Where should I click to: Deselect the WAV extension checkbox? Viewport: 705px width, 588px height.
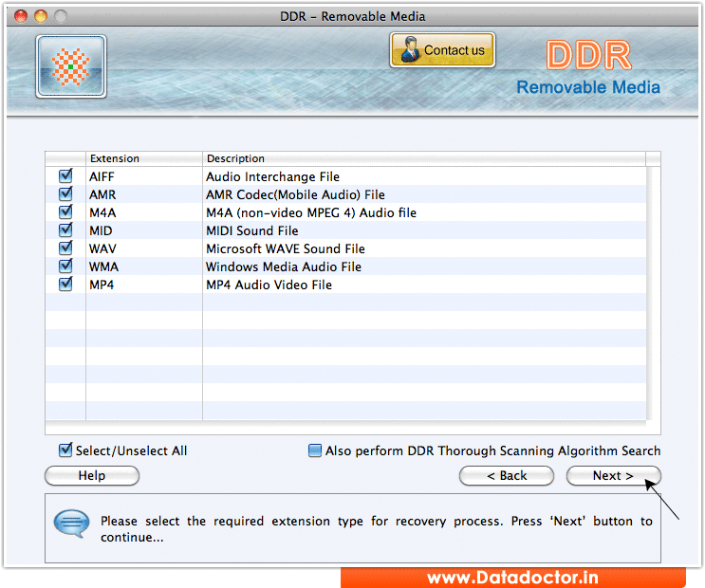pyautogui.click(x=65, y=248)
